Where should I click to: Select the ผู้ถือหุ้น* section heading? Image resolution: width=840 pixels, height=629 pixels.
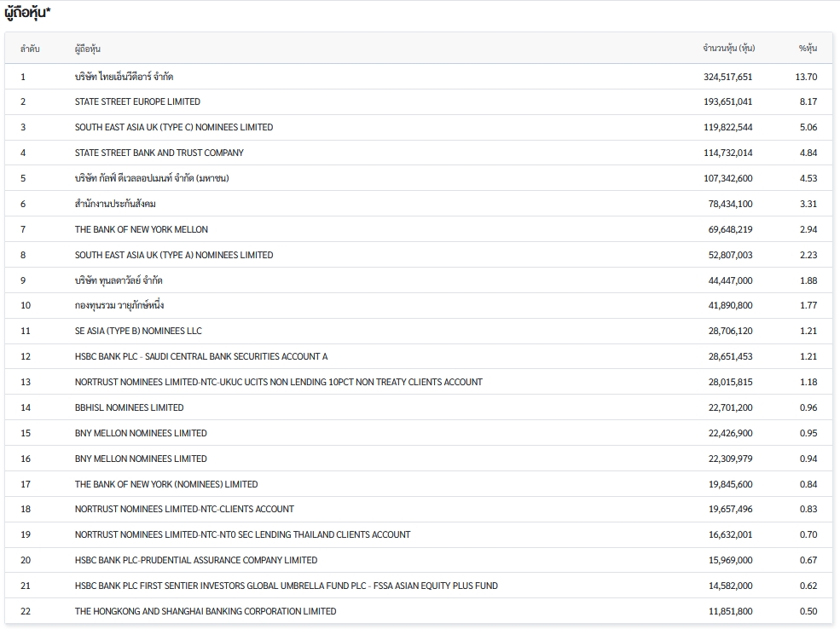pyautogui.click(x=27, y=12)
